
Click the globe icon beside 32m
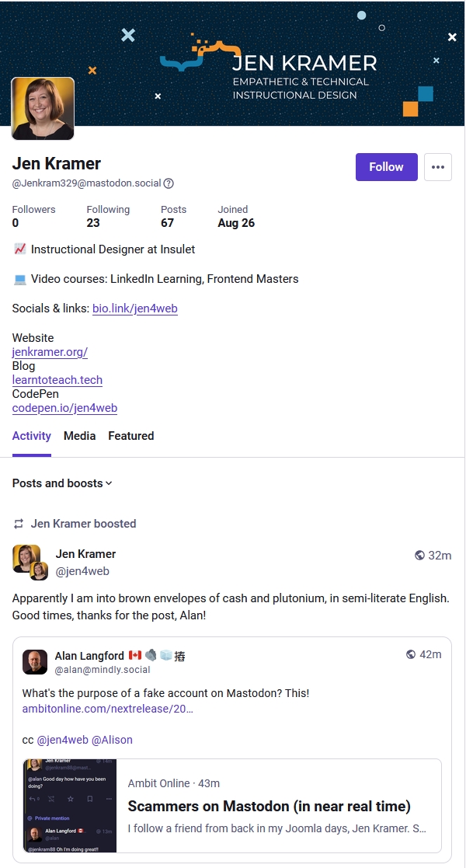click(x=419, y=556)
